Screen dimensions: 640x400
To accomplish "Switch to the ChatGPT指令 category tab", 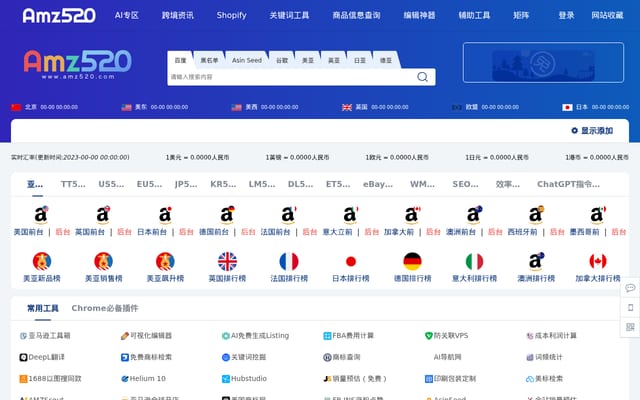I will (568, 184).
